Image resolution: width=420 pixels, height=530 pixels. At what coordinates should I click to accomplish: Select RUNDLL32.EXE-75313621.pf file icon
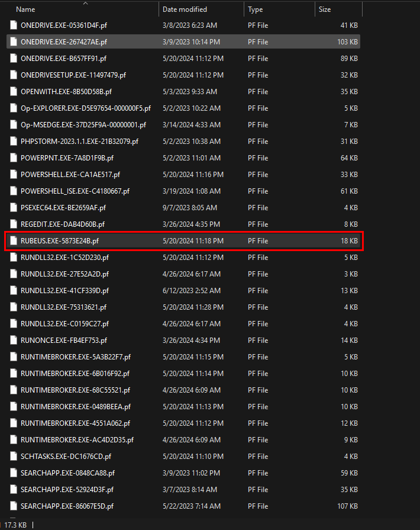tap(14, 307)
